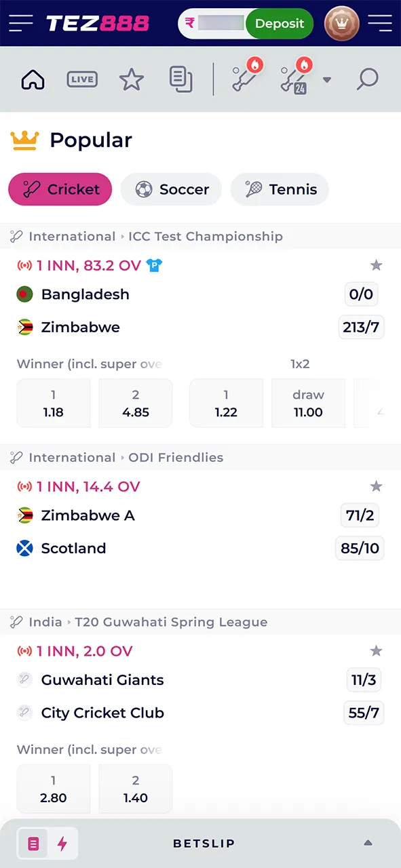Open the right-side menu icon

(380, 24)
